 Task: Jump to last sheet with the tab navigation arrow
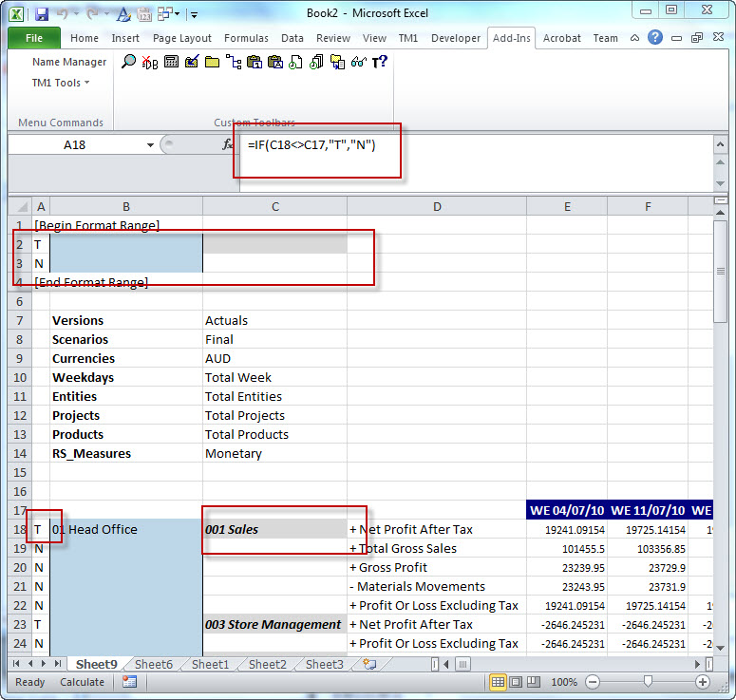[x=58, y=664]
